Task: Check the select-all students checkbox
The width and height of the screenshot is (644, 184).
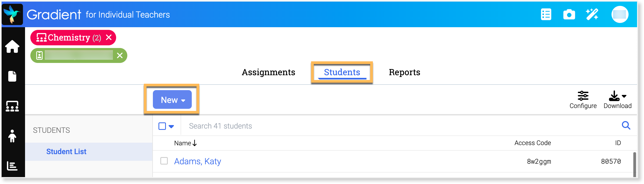Action: click(x=162, y=126)
